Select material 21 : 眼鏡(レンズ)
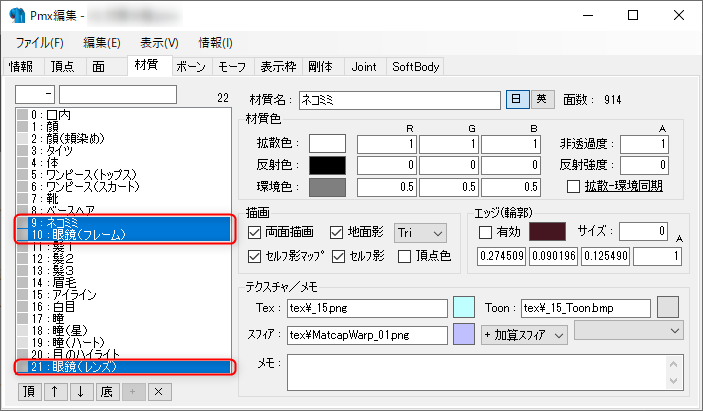This screenshot has width=703, height=411. tap(123, 367)
